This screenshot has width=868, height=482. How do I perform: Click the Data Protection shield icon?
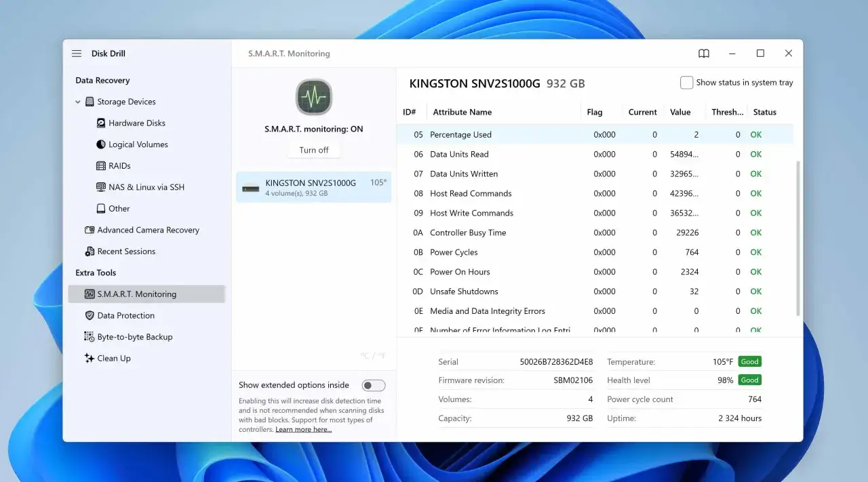click(90, 316)
